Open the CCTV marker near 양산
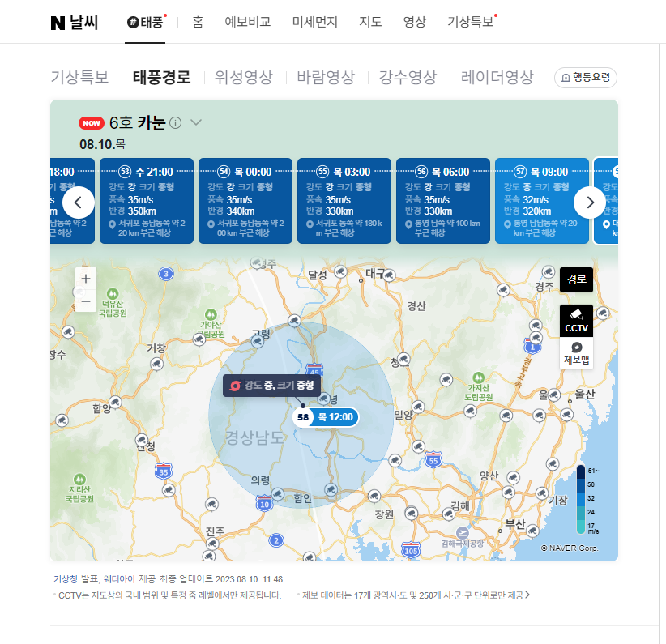This screenshot has height=644, width=666. (513, 478)
